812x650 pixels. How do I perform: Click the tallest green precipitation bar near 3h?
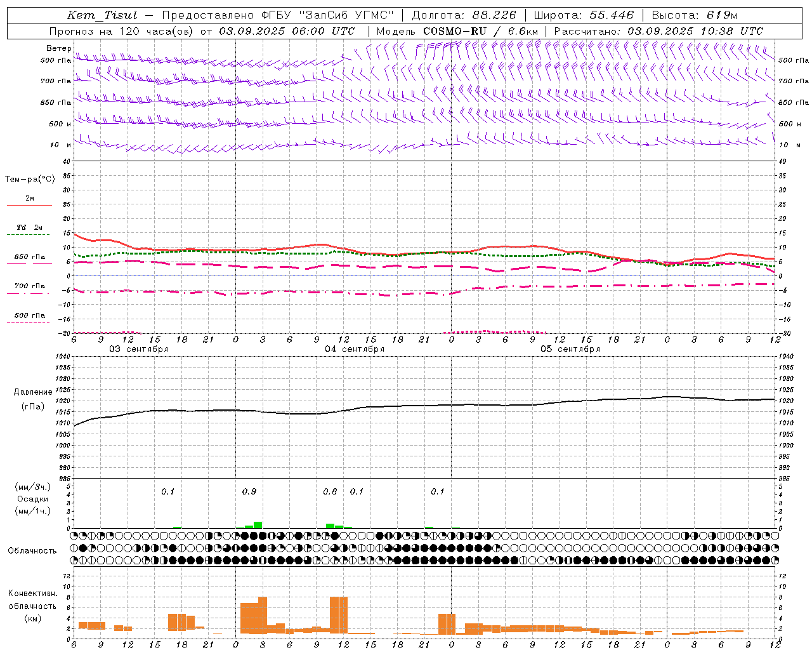258,524
